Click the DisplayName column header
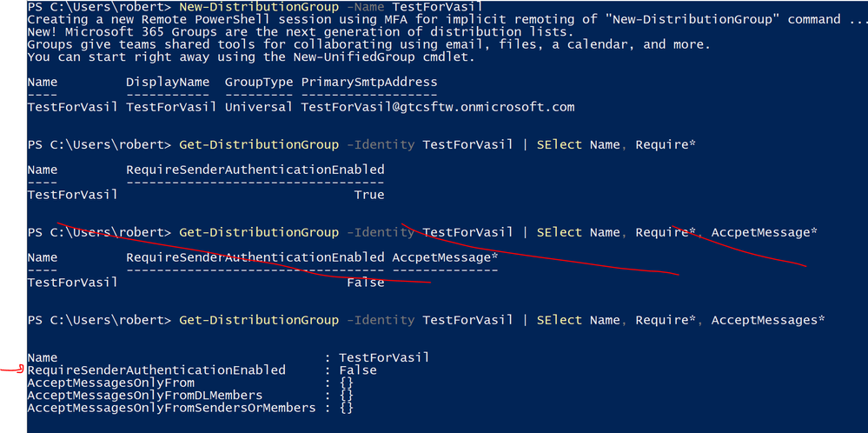868x433 pixels. 168,82
